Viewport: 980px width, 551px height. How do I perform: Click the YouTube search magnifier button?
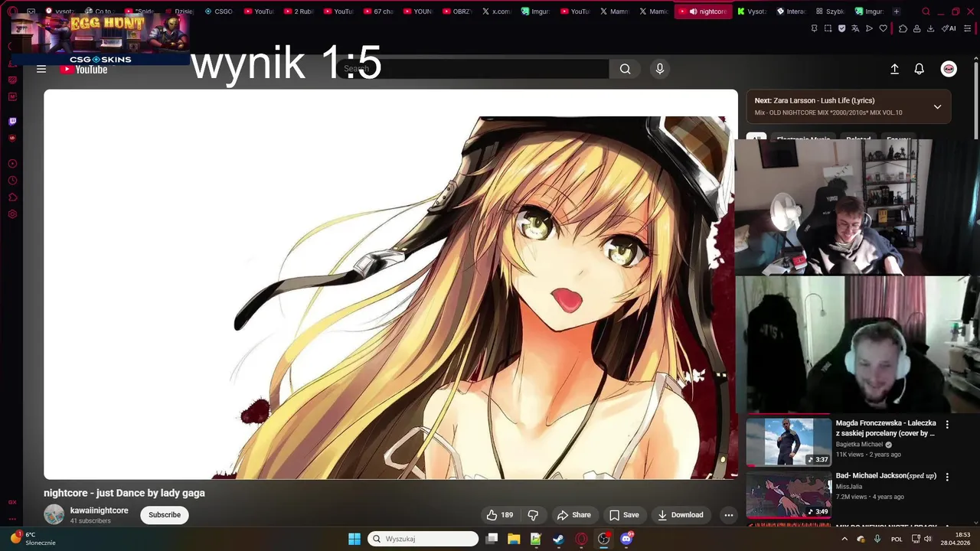tap(626, 69)
